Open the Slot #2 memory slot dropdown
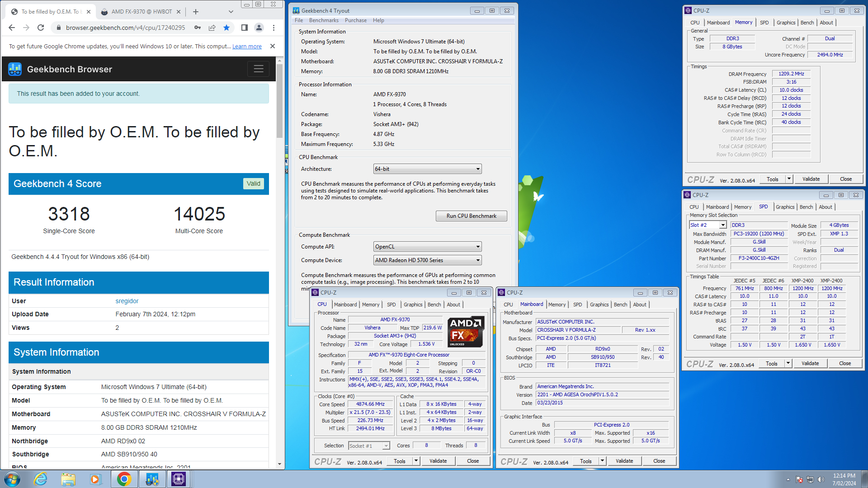Screen dimensions: 868x488 tap(708, 225)
